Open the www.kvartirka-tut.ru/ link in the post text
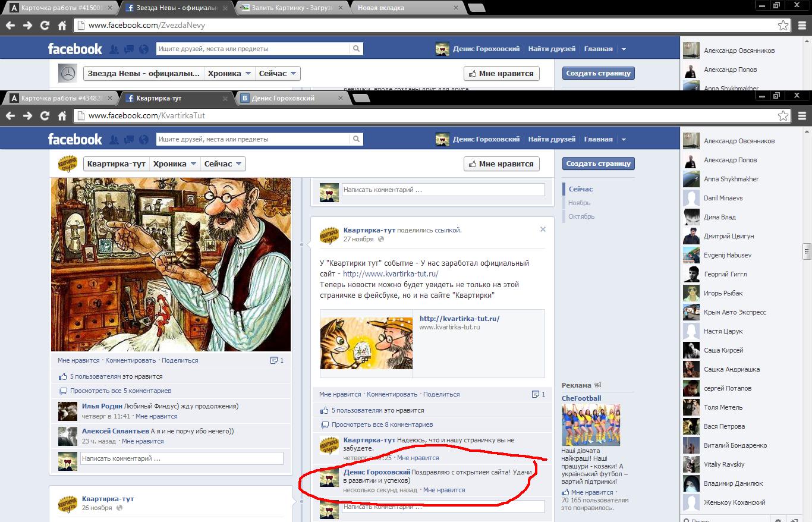This screenshot has height=522, width=812. 391,274
